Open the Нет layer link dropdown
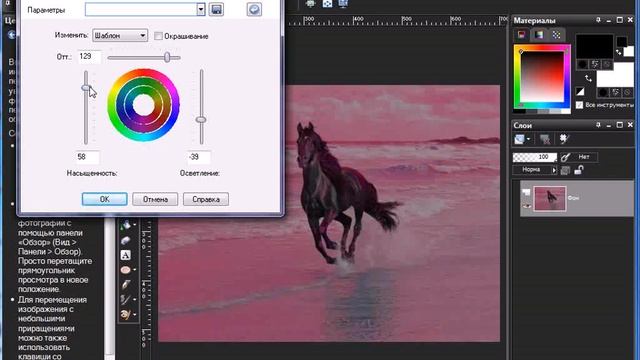 coord(584,157)
